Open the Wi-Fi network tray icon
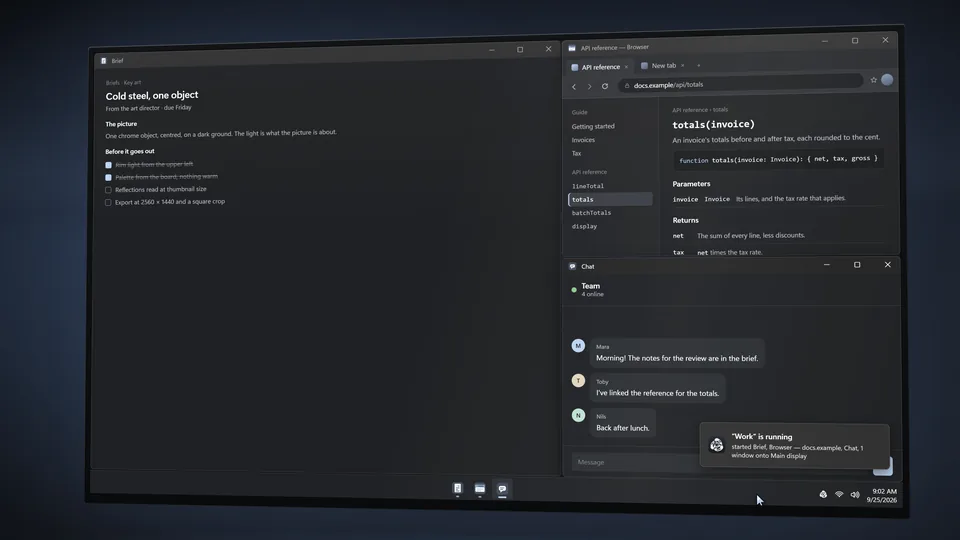The image size is (960, 540). click(839, 494)
